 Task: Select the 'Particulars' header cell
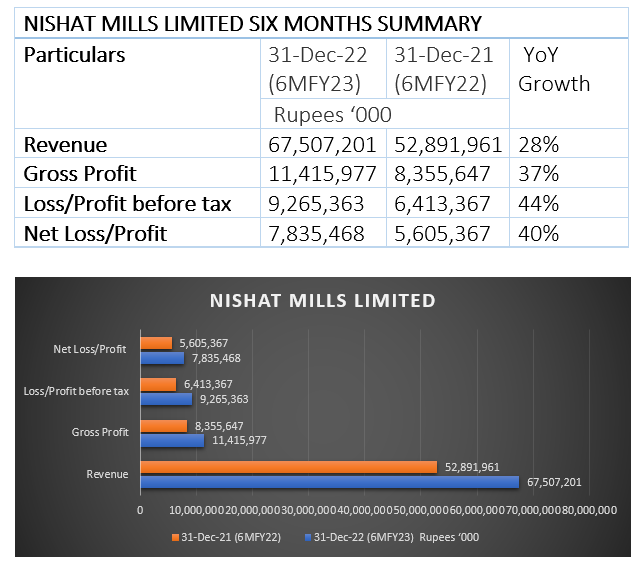pos(138,83)
